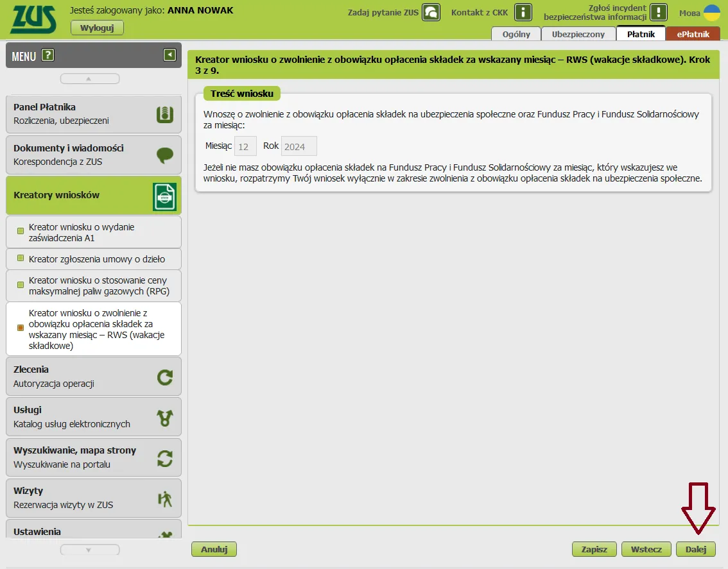The height and width of the screenshot is (569, 728).
Task: Click the Panel Płatnika icon
Action: pos(165,114)
